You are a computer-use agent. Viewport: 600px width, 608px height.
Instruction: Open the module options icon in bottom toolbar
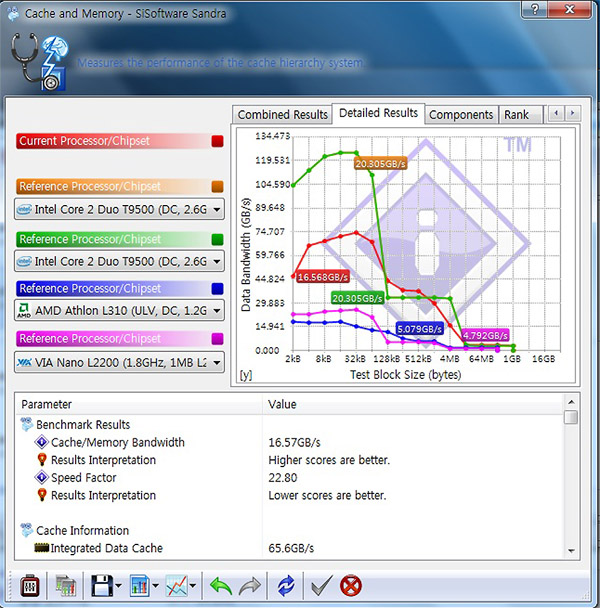pyautogui.click(x=29, y=586)
